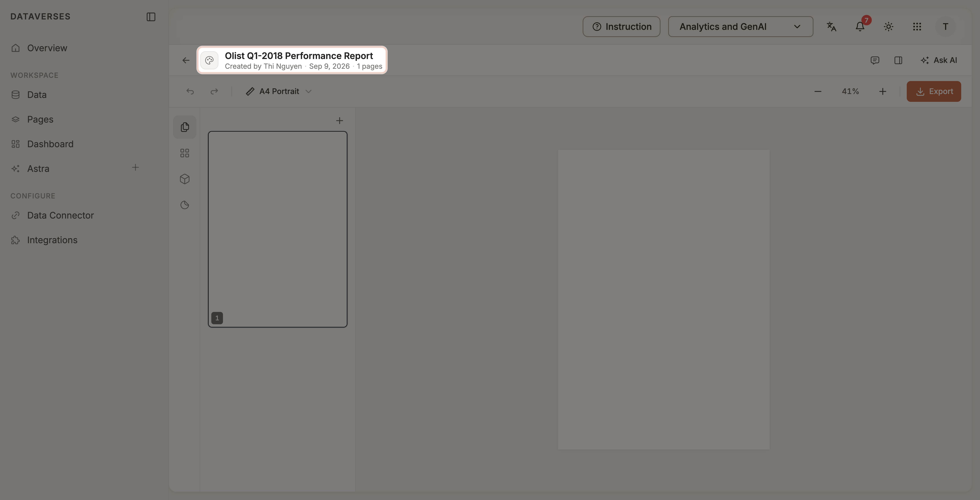
Task: Click the blank A4 canvas page
Action: [x=664, y=299]
